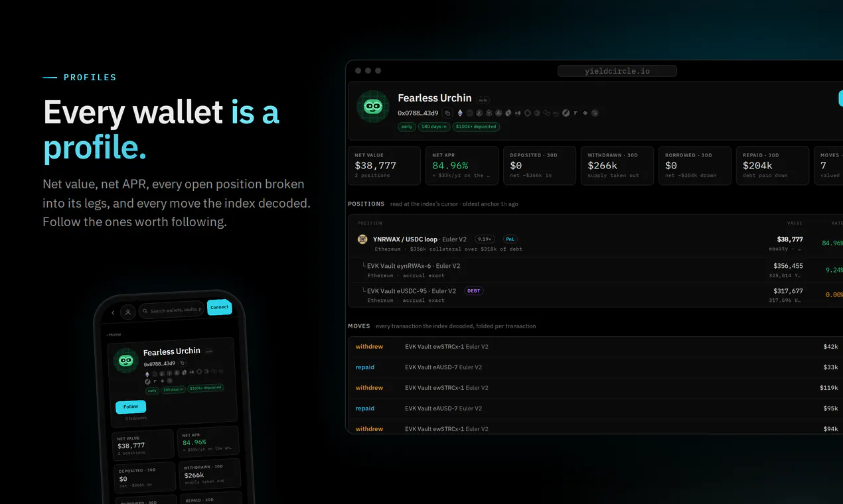The height and width of the screenshot is (504, 843).
Task: Click the 0x0788…43d9 address in the desktop profile
Action: point(419,113)
